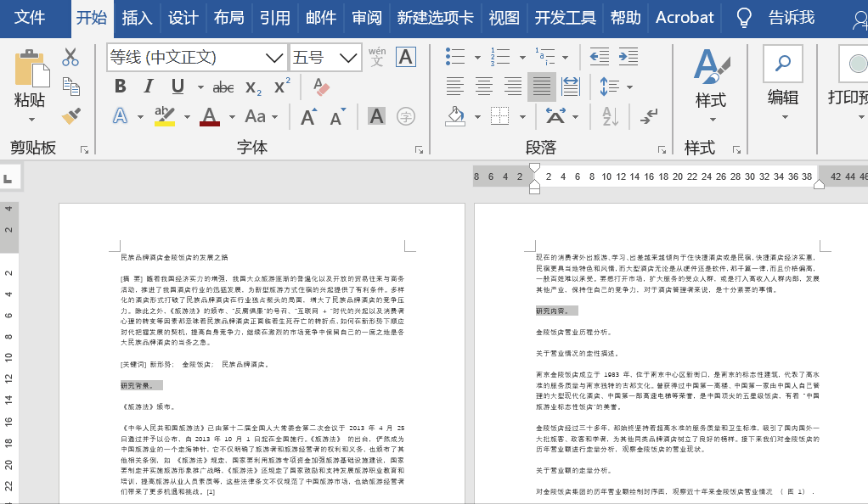
Task: Open the Editing (编辑) search menu
Action: [783, 83]
